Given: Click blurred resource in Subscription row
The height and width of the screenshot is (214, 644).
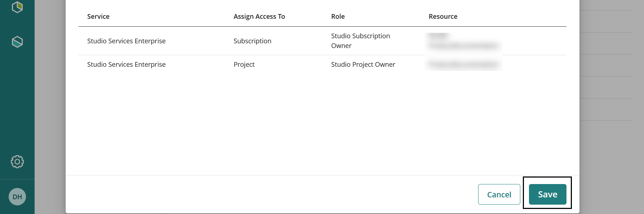Looking at the screenshot, I should pos(463,42).
